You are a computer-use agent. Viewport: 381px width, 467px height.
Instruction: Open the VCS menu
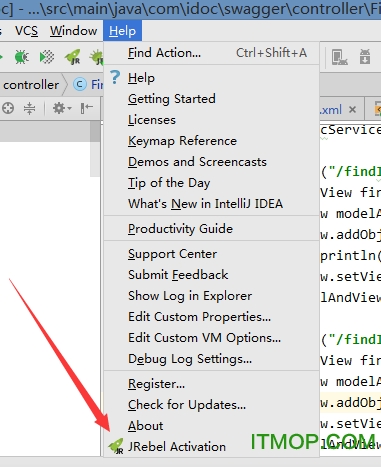[26, 31]
